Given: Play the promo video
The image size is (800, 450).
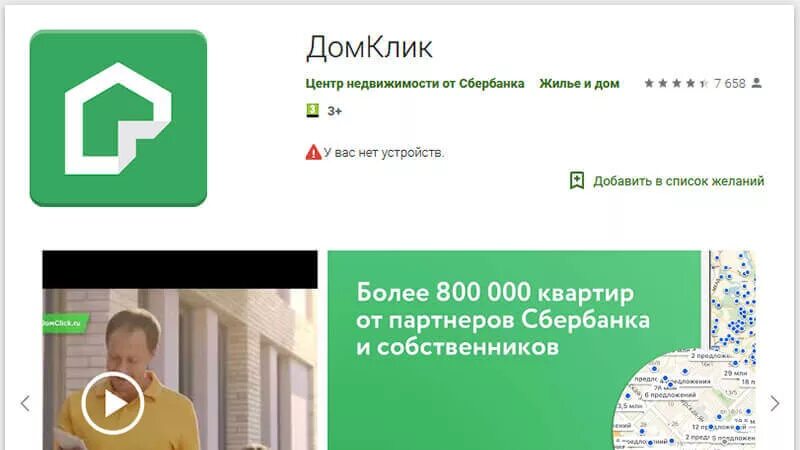Looking at the screenshot, I should [112, 403].
